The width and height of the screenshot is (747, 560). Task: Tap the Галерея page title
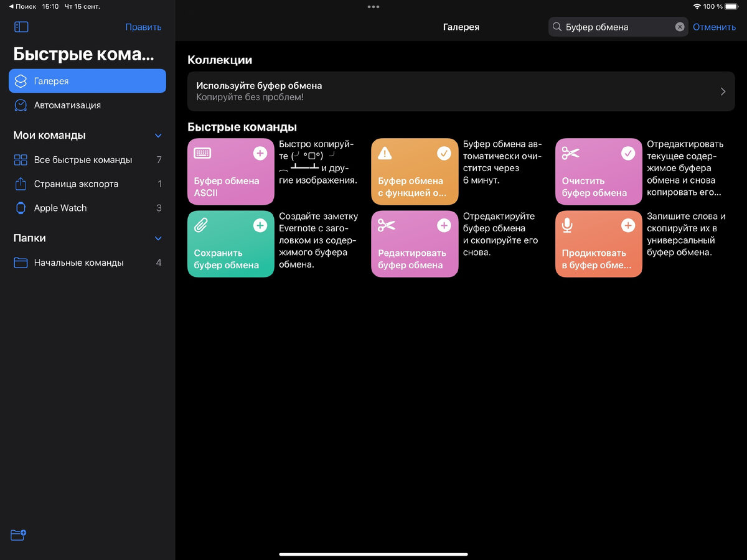point(461,27)
